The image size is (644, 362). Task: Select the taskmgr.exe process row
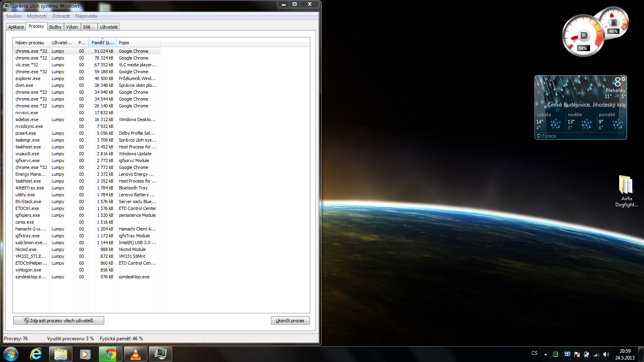click(87, 140)
